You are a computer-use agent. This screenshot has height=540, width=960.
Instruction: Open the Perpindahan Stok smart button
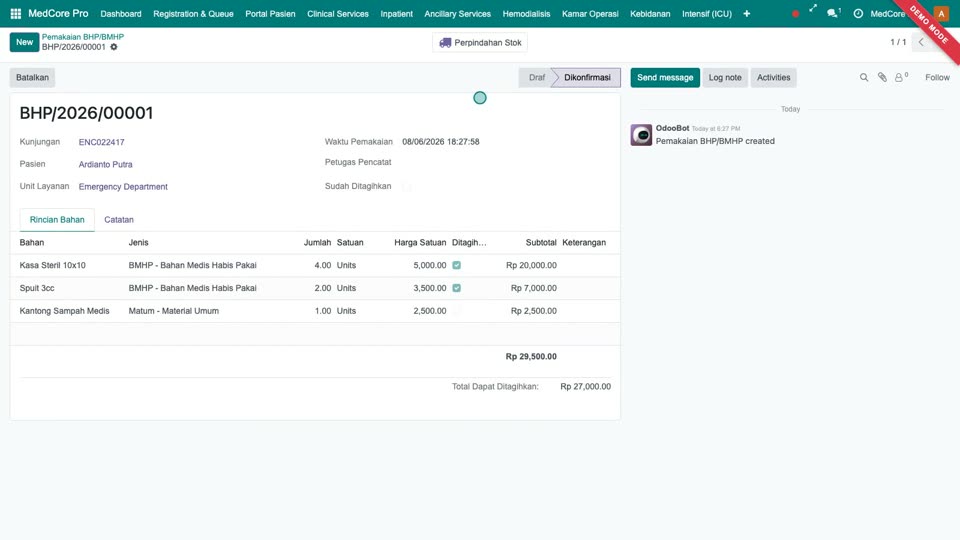pyautogui.click(x=480, y=43)
